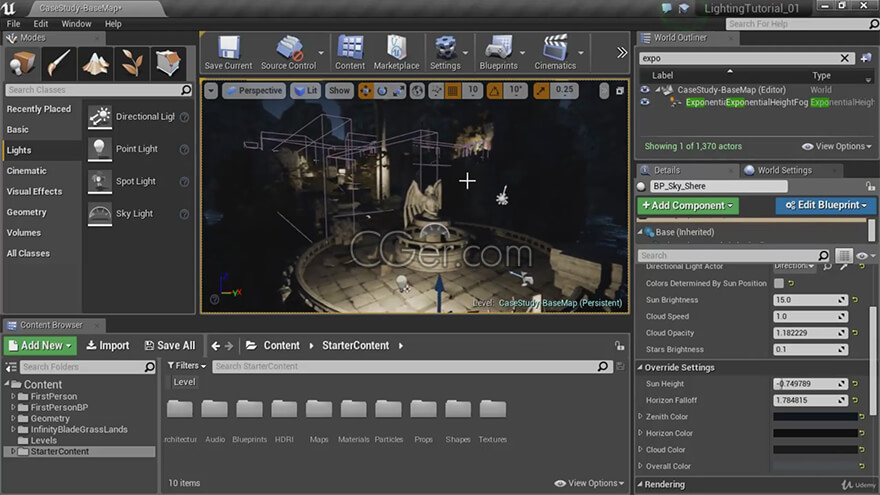Viewport: 880px width, 495px height.
Task: Open the viewport options dropdown arrow
Action: pyautogui.click(x=211, y=91)
